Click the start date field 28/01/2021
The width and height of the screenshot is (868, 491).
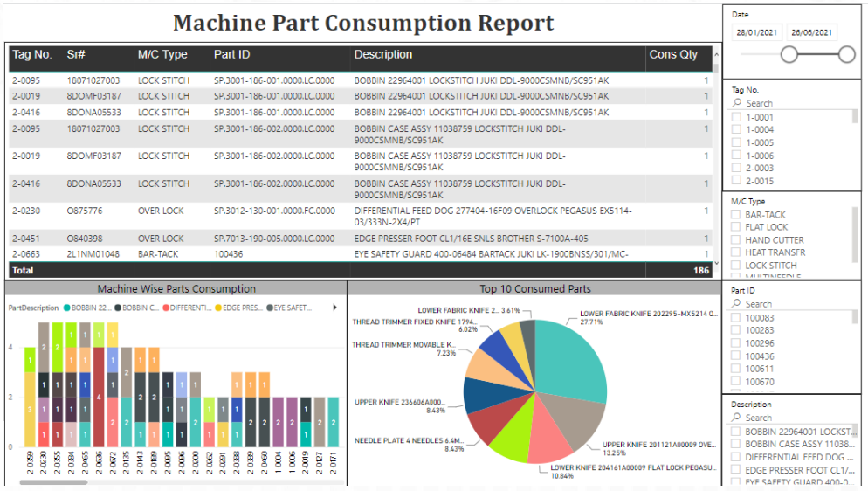(756, 32)
